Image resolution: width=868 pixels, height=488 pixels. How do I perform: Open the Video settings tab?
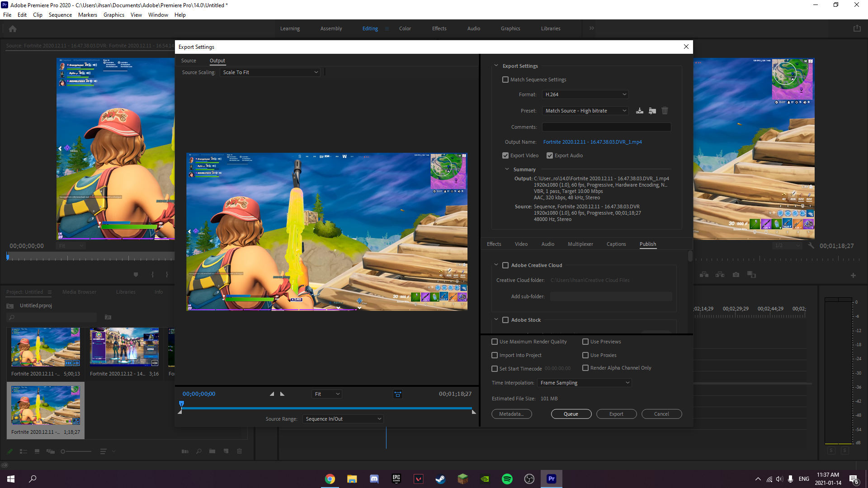(x=521, y=244)
